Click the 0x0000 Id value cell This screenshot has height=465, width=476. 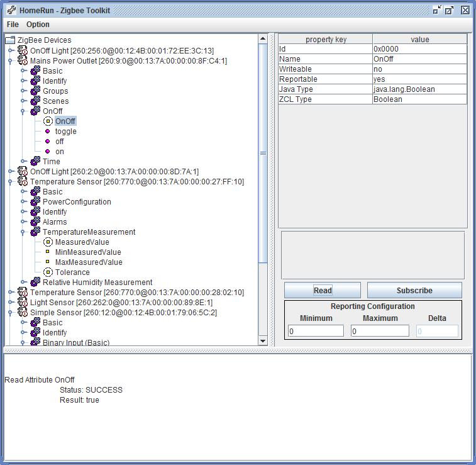click(x=419, y=49)
